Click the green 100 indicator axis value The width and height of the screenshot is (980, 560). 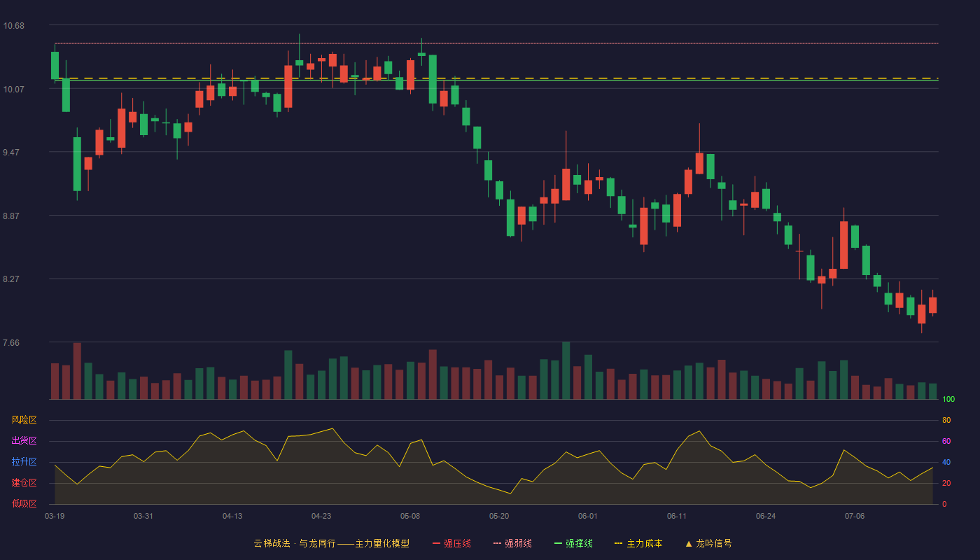point(948,400)
